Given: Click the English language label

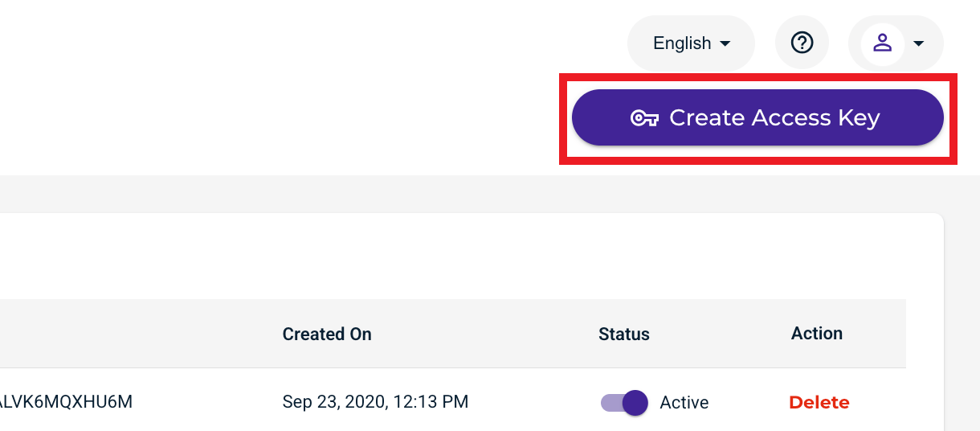Looking at the screenshot, I should [x=682, y=43].
